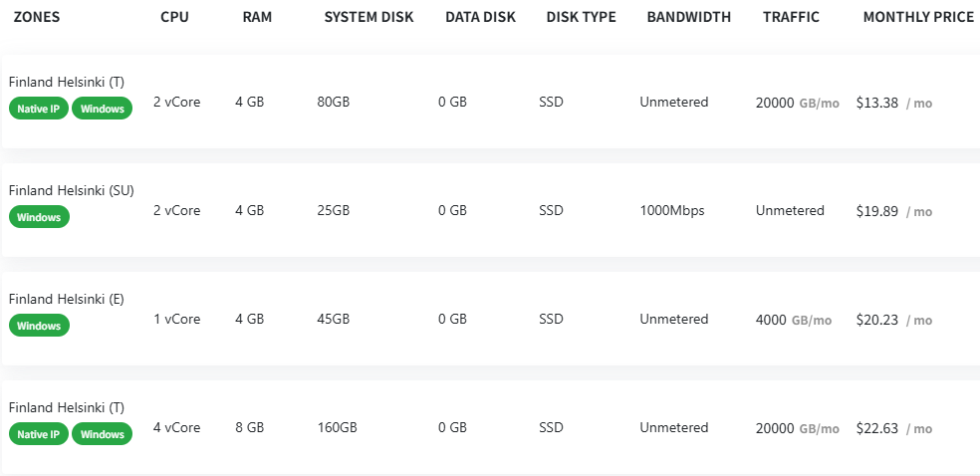
Task: Sort by CPU column header
Action: 174,17
